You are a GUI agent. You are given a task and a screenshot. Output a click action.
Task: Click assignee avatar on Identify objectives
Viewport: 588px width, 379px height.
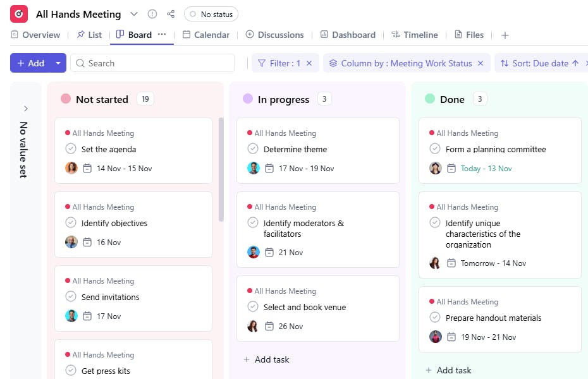click(71, 242)
